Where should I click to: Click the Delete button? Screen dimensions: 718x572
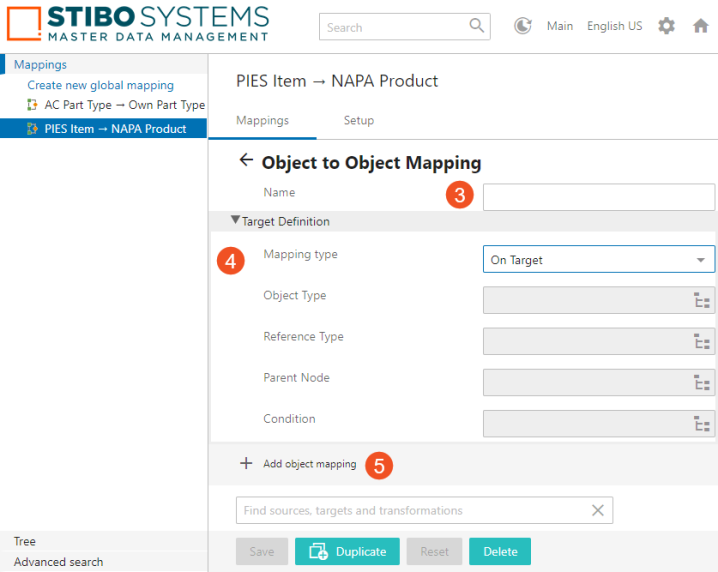[x=500, y=551]
